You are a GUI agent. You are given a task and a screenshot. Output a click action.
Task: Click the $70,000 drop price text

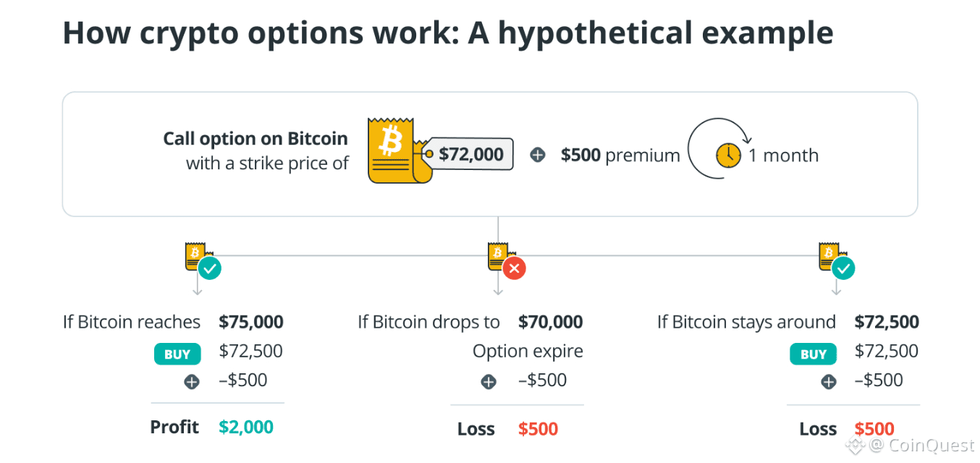(x=550, y=322)
